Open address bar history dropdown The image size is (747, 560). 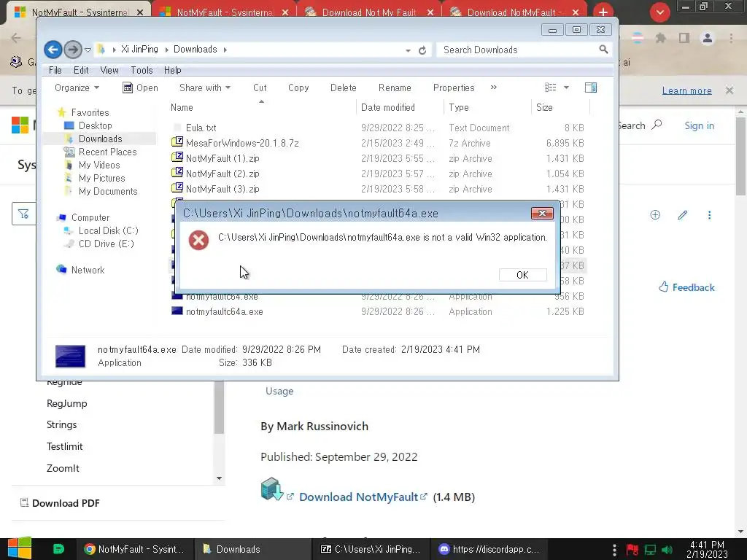coord(408,50)
